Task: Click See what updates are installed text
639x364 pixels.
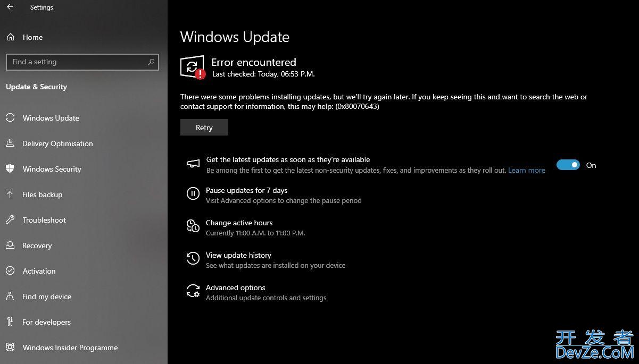Action: (276, 265)
